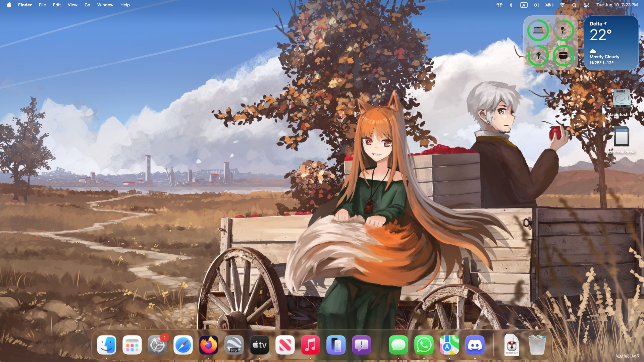The width and height of the screenshot is (644, 362).
Task: Open System Settings with notification badge
Action: point(158,345)
